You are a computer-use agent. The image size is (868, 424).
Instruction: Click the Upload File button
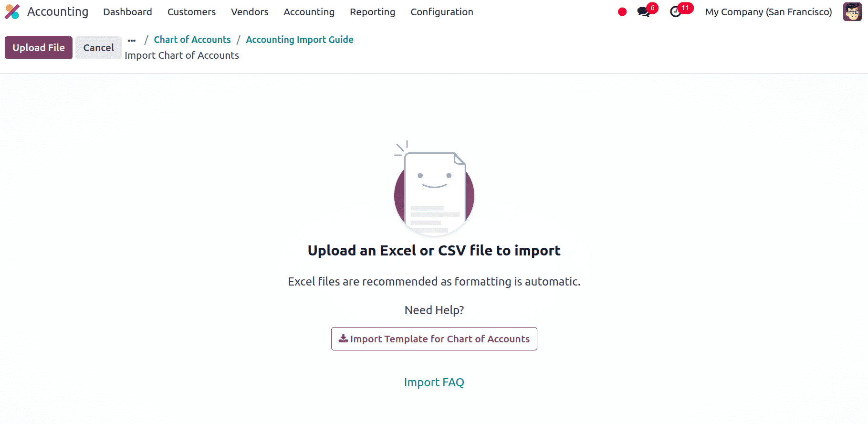pos(39,48)
